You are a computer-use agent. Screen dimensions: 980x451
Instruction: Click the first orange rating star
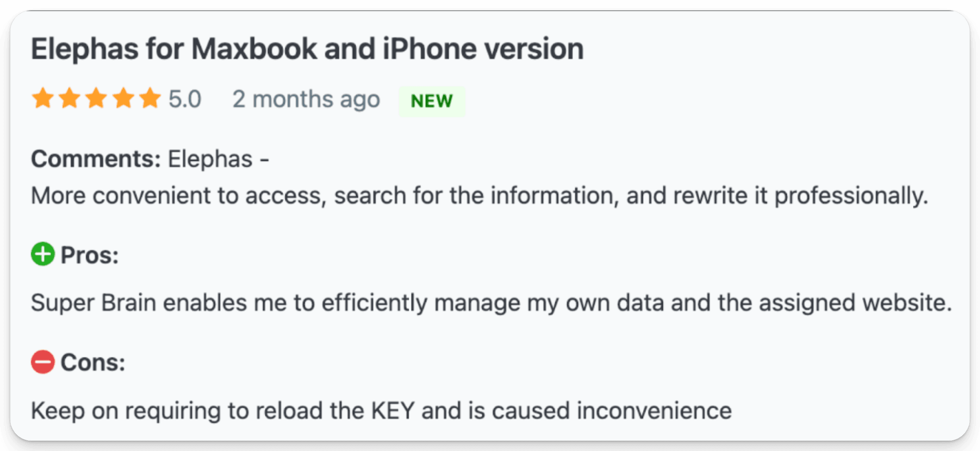[x=42, y=98]
